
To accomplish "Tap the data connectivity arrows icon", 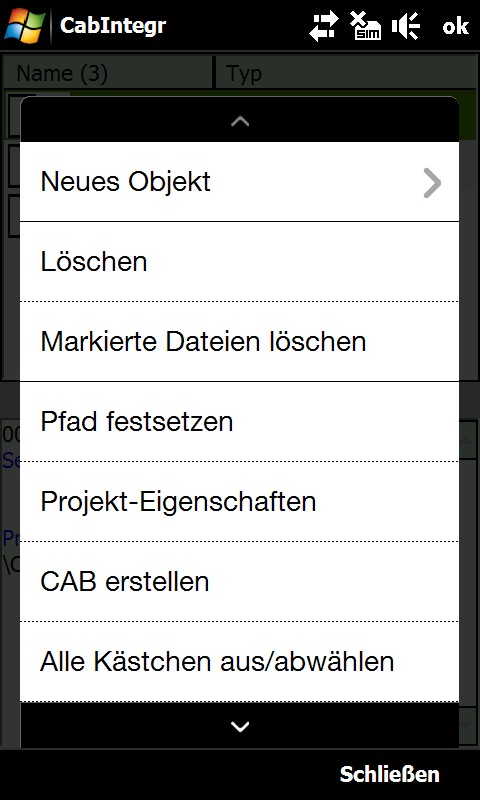I will (324, 26).
